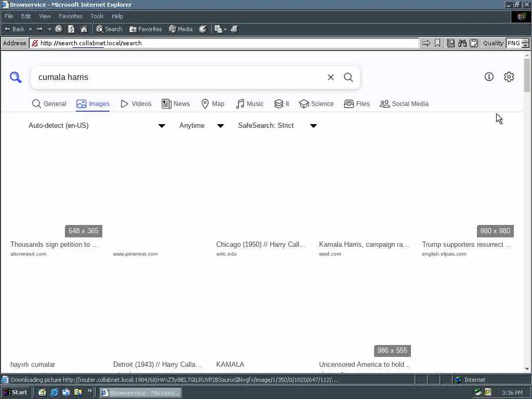This screenshot has height=399, width=532.
Task: Switch to the Science tab
Action: [x=316, y=104]
